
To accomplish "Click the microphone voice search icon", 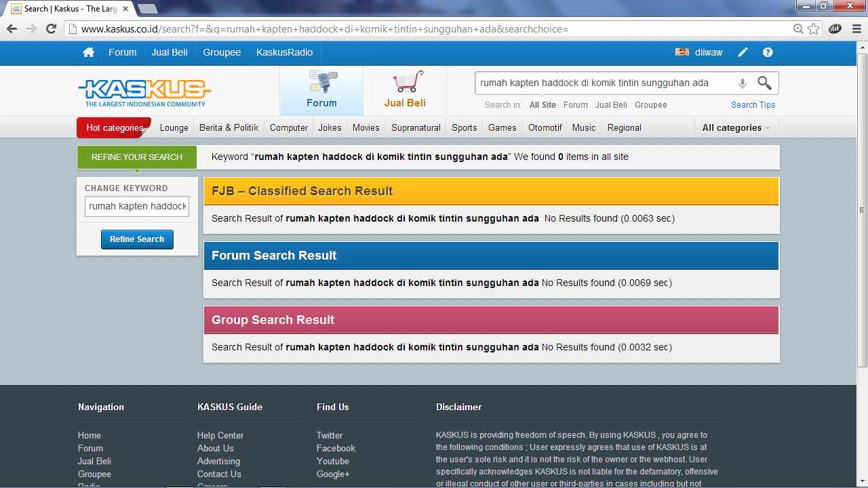I will 742,83.
